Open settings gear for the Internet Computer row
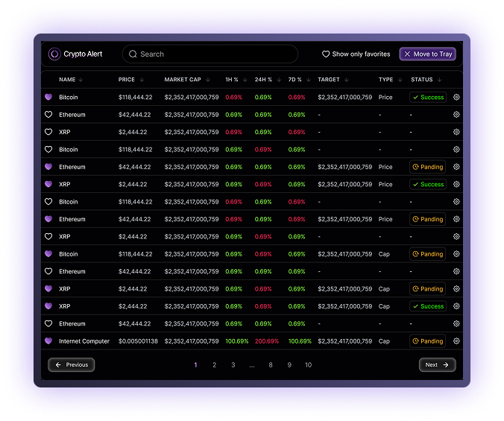This screenshot has width=504, height=421. [456, 341]
